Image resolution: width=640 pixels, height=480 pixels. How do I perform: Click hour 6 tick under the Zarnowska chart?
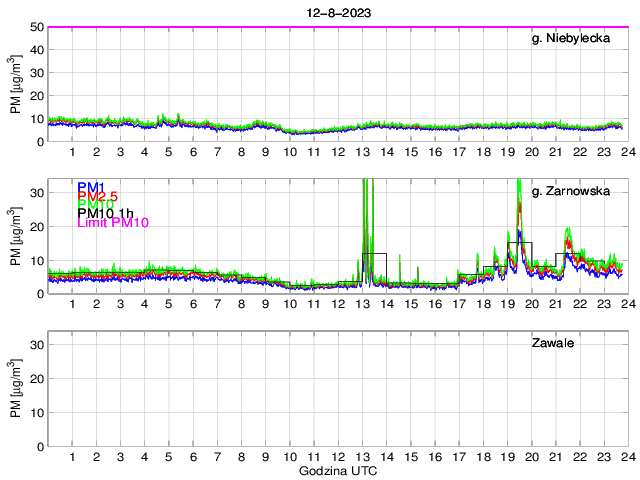[x=193, y=304]
